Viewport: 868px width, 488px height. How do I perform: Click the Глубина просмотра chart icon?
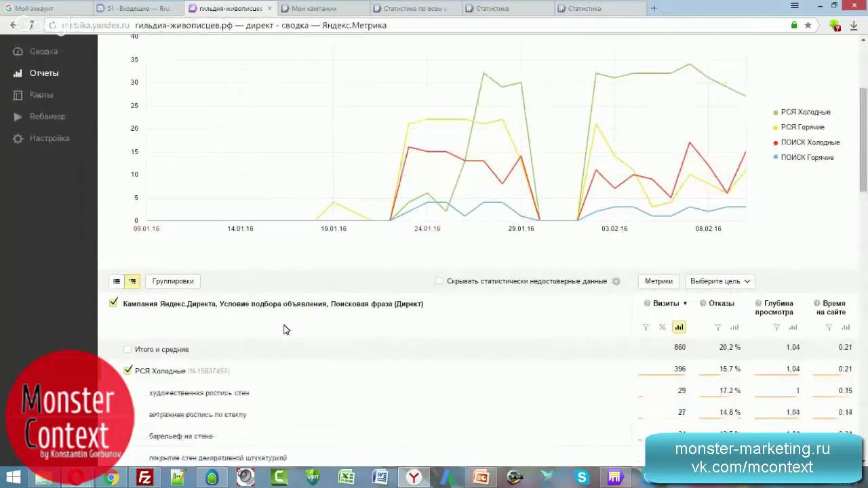click(x=793, y=327)
